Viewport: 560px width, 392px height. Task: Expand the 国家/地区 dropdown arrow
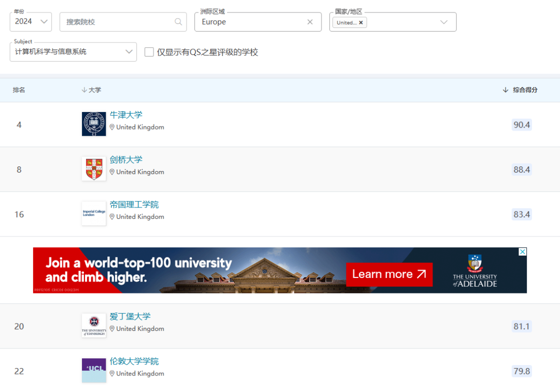pyautogui.click(x=444, y=22)
